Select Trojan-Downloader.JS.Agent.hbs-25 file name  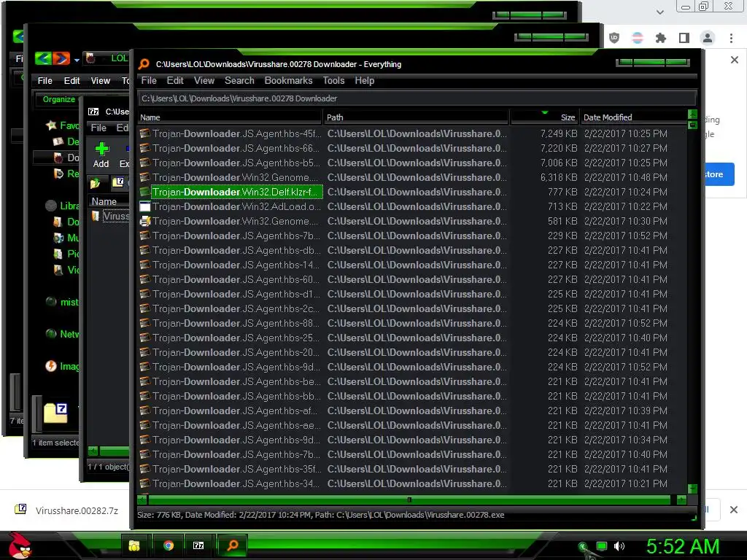(x=236, y=338)
